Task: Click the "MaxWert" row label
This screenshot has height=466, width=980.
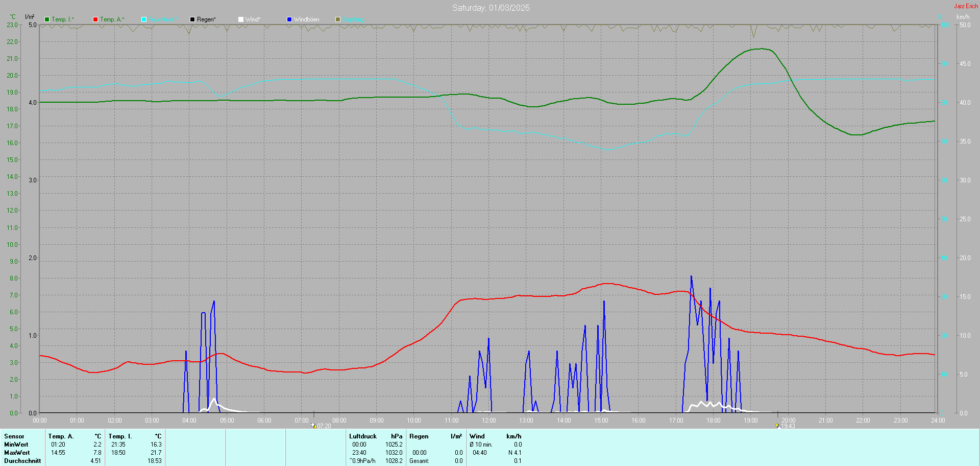Action: coord(17,453)
